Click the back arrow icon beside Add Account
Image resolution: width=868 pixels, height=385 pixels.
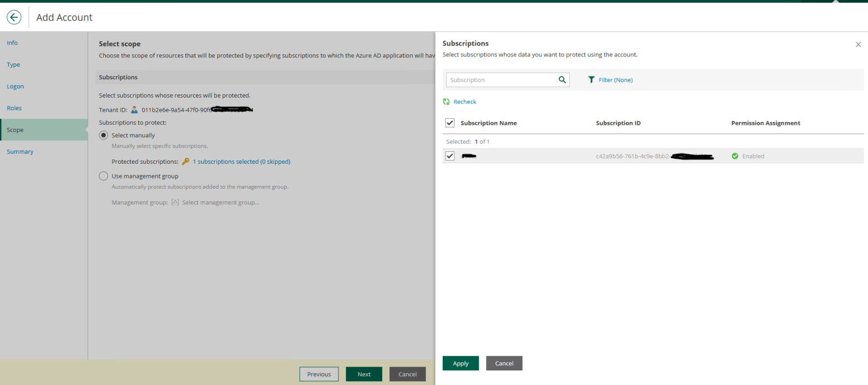click(14, 17)
